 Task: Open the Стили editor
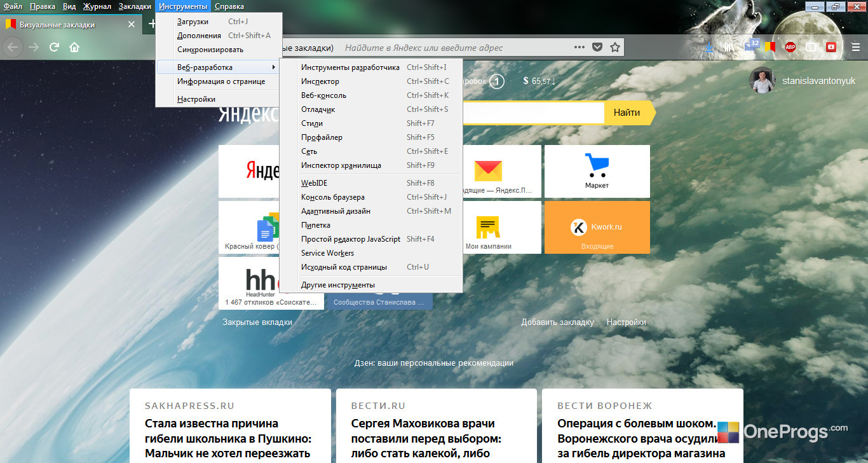click(371, 123)
